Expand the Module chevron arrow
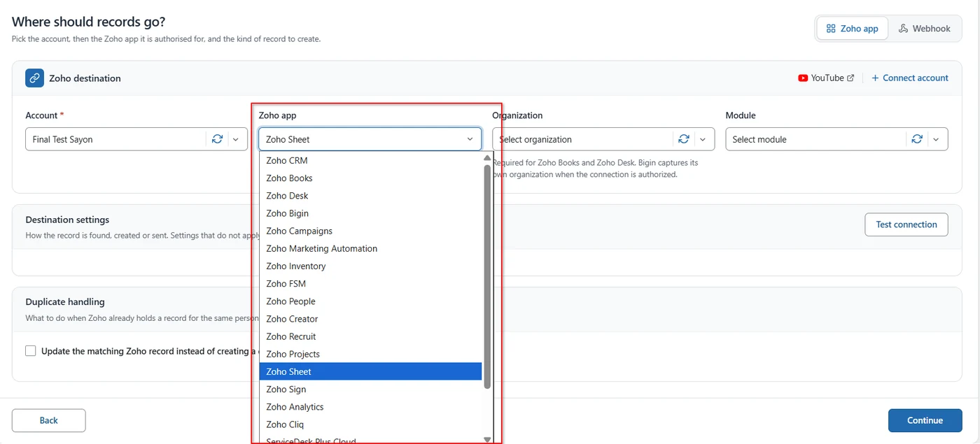Viewport: 980px width, 444px height. [x=936, y=139]
